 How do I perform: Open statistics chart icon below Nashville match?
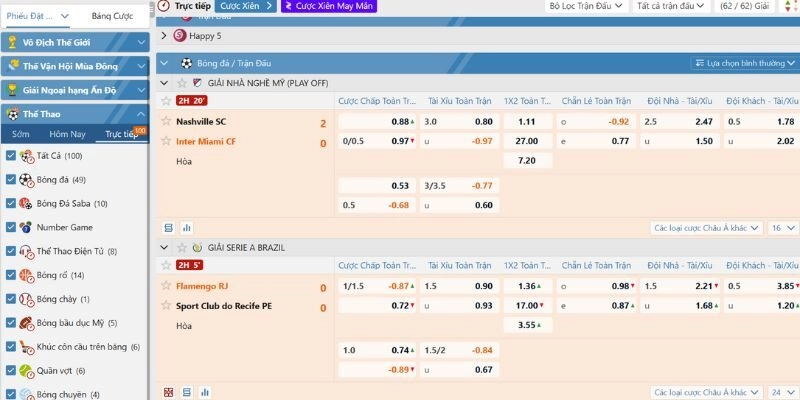[x=187, y=228]
